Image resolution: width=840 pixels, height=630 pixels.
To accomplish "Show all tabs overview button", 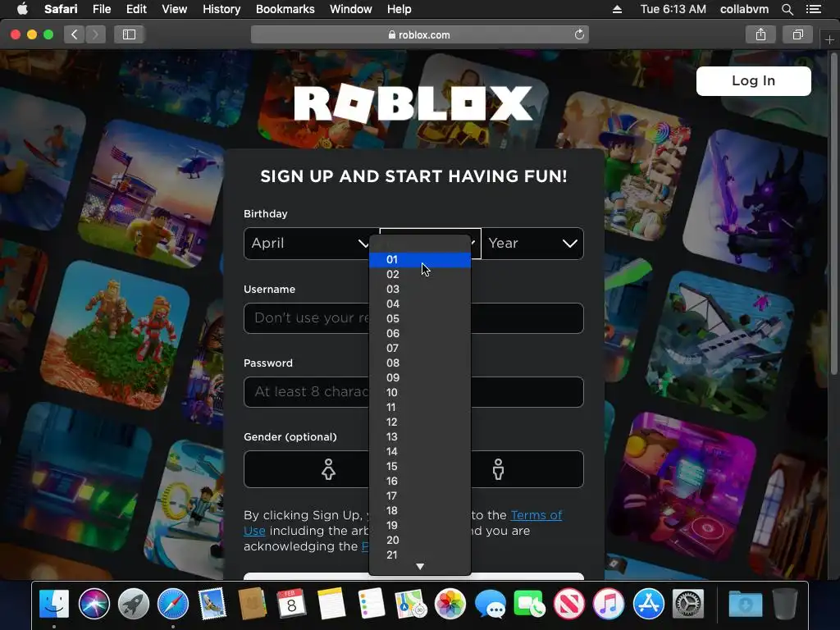I will click(x=797, y=34).
